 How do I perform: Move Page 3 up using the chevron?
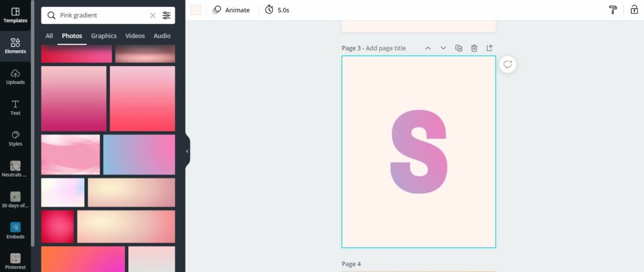point(428,48)
